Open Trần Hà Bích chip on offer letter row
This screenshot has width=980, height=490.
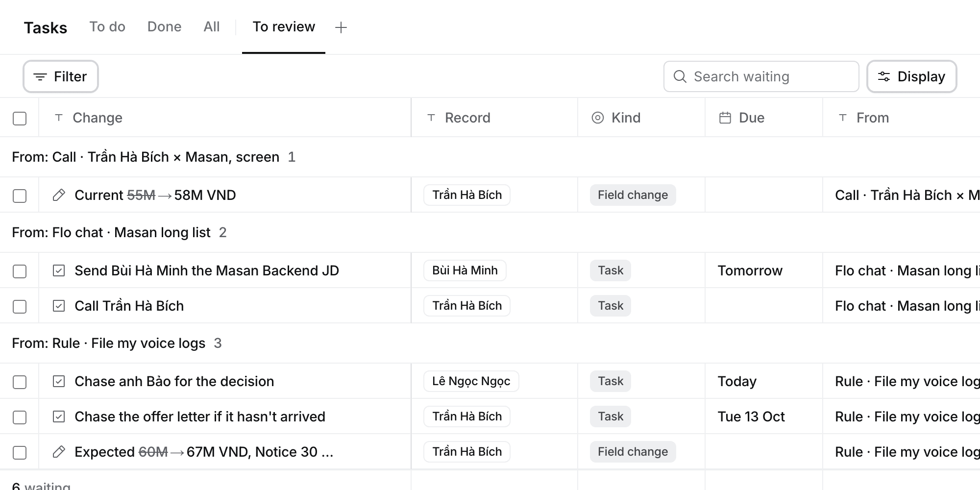coord(467,416)
